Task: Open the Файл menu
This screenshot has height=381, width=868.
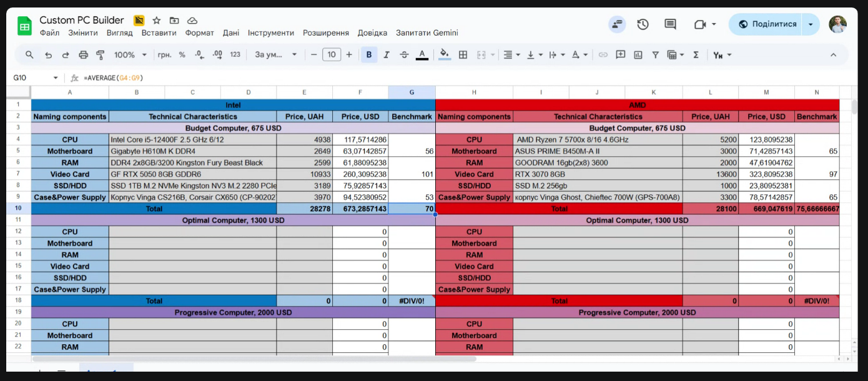Action: [49, 33]
